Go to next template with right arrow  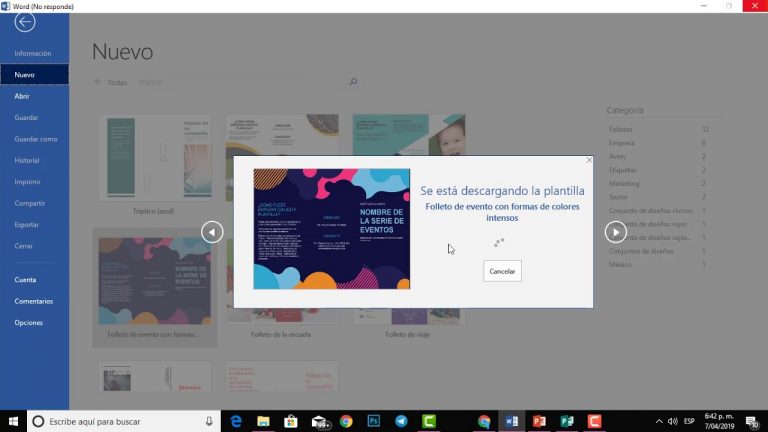[615, 232]
